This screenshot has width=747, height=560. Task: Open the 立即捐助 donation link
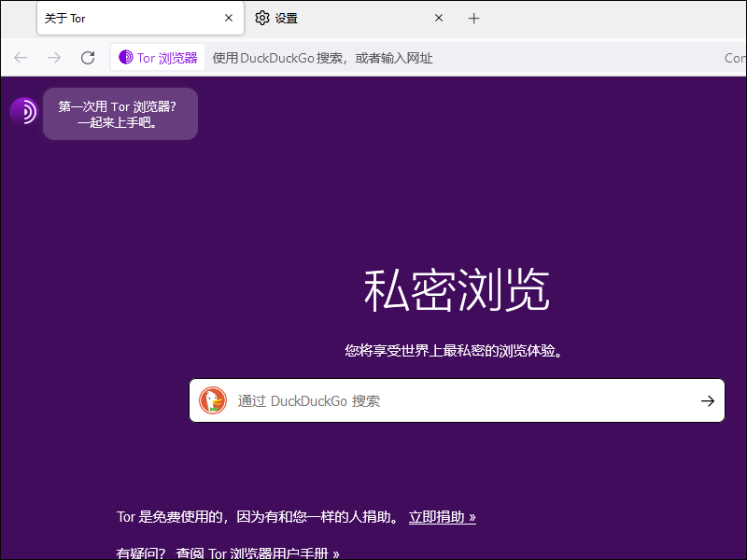[442, 517]
